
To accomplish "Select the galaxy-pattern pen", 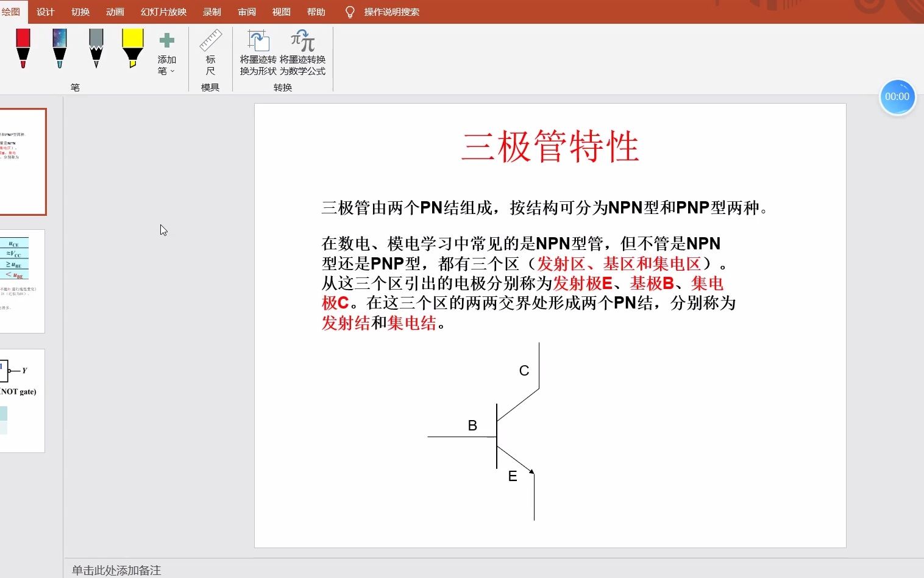I will (59, 48).
